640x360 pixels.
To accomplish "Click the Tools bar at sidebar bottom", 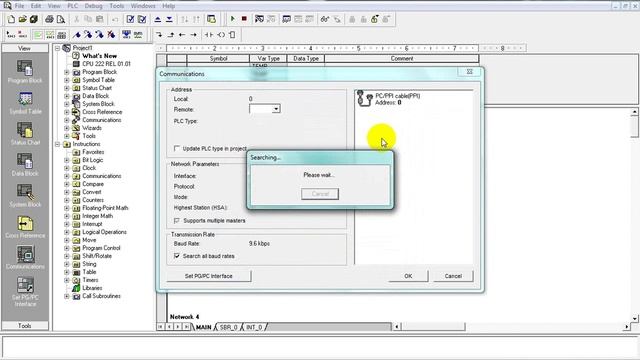I will [25, 326].
